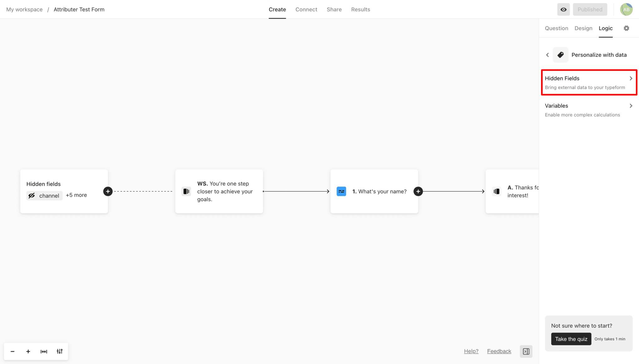Open the AB account avatar menu
The height and width of the screenshot is (364, 639).
[626, 9]
